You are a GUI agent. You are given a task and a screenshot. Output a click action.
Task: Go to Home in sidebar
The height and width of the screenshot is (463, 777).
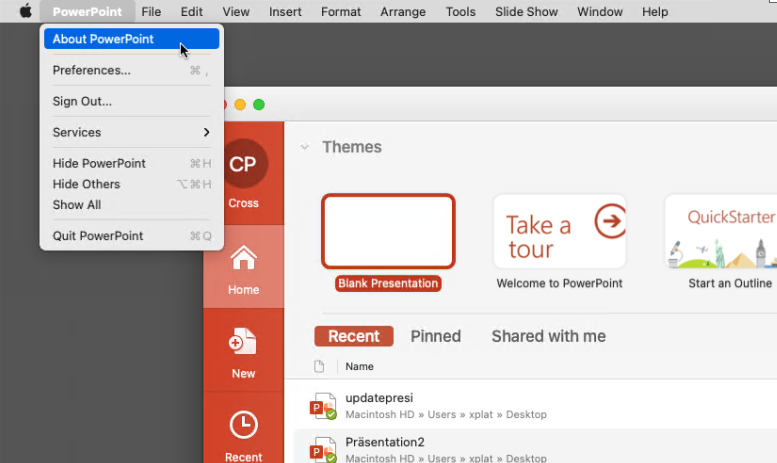click(x=243, y=268)
